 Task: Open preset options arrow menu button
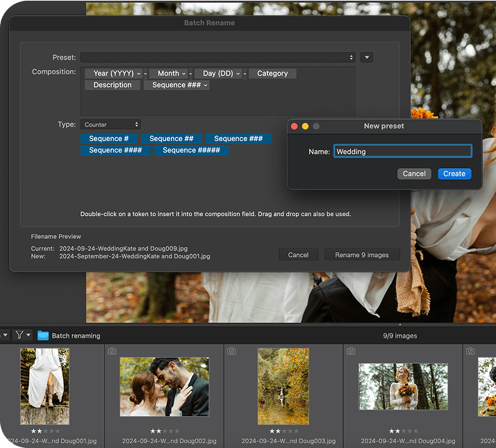[367, 58]
